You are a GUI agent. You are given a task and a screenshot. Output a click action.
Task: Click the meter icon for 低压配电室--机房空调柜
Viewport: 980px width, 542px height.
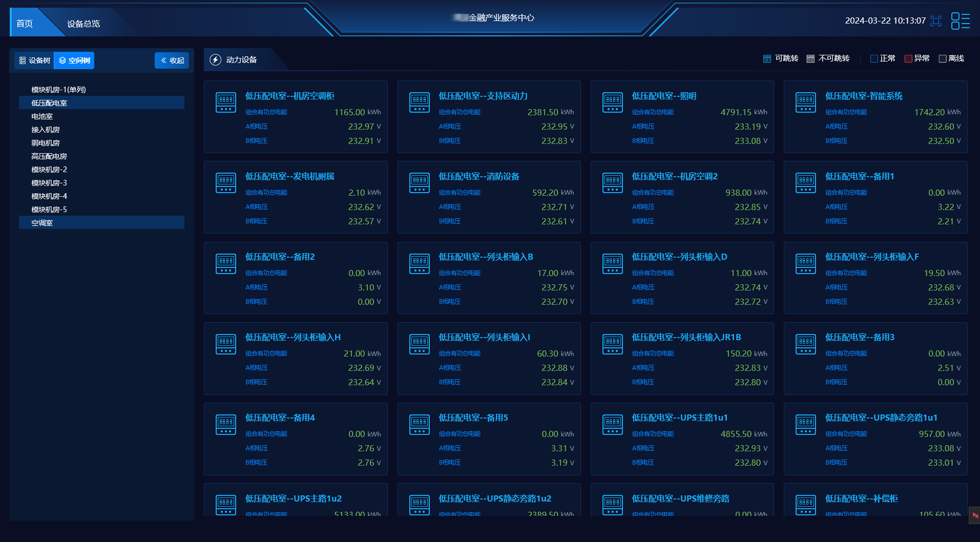(226, 102)
